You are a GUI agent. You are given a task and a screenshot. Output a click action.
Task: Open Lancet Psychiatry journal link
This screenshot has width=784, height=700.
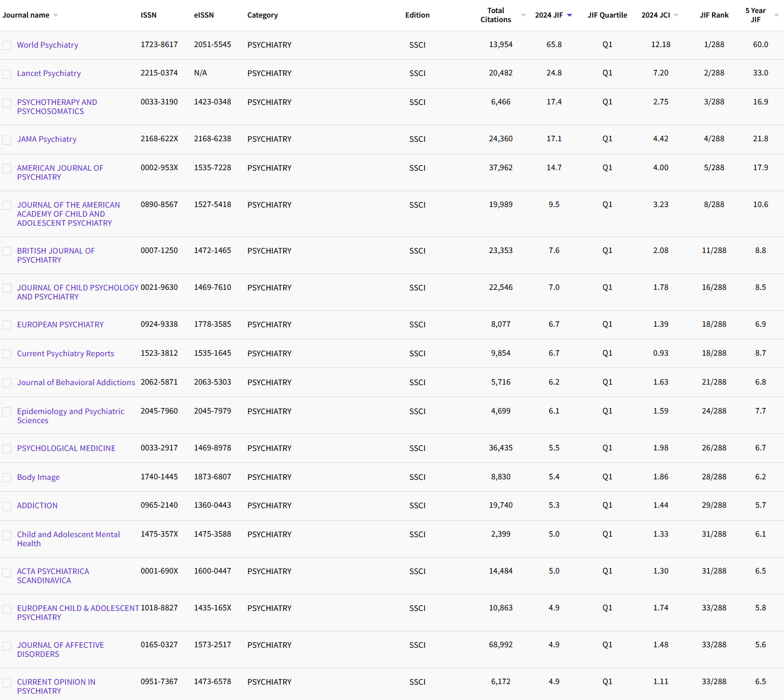coord(49,73)
